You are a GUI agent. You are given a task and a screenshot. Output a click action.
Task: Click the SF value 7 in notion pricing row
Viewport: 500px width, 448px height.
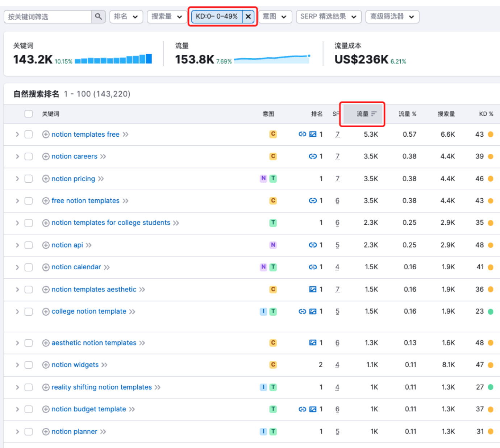337,179
